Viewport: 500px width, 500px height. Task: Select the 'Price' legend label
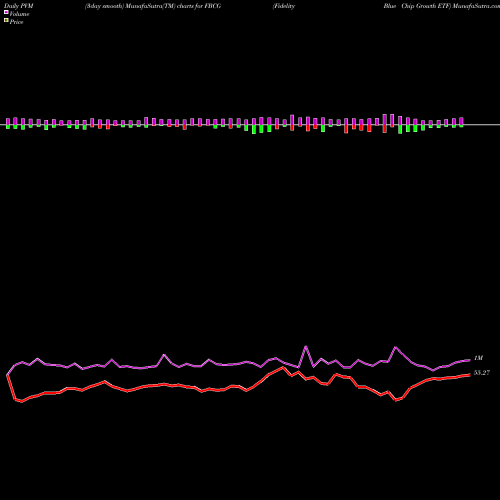[16, 22]
